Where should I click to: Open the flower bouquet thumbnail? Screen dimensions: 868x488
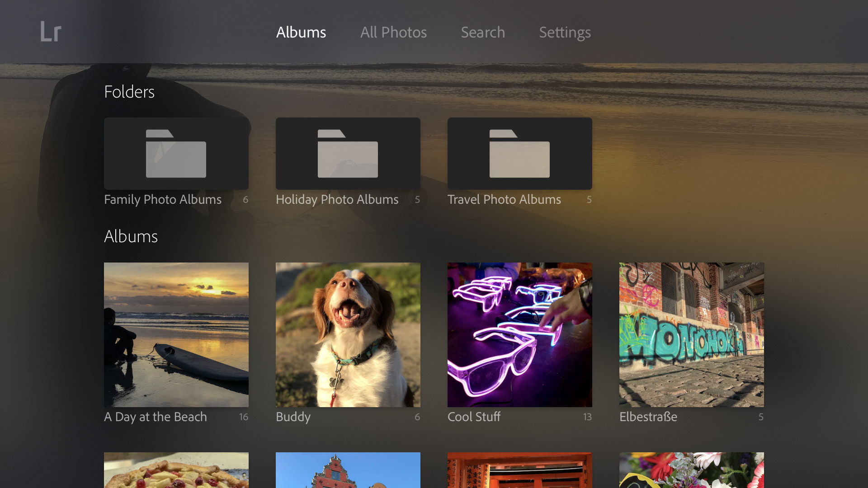pyautogui.click(x=691, y=472)
